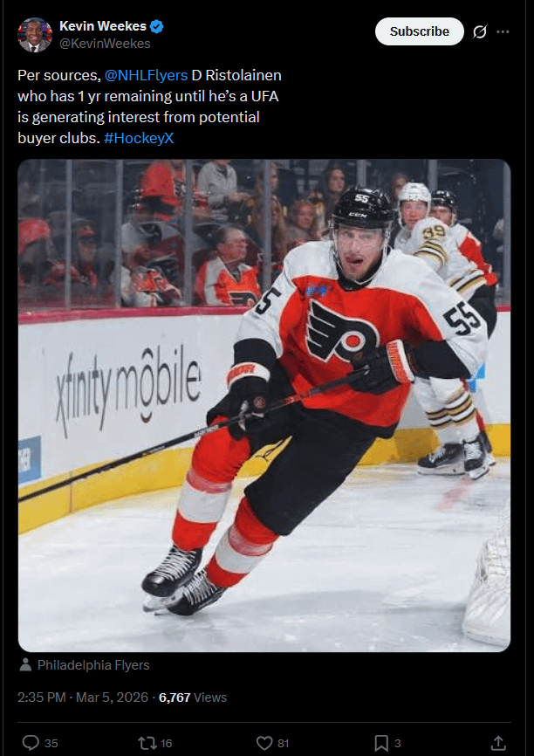Click the verified blue checkmark badge
Screen dimensions: 534x756
pos(157,26)
